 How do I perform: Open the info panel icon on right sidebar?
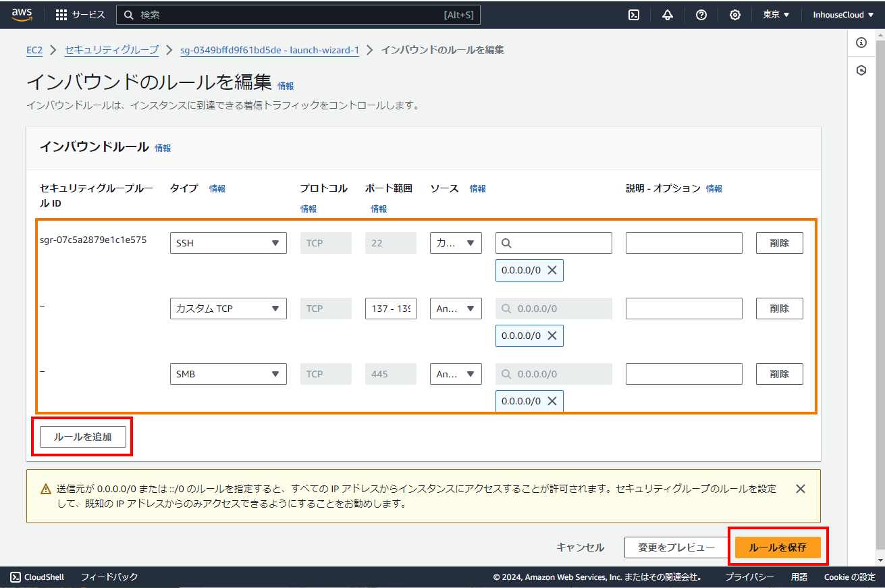861,43
